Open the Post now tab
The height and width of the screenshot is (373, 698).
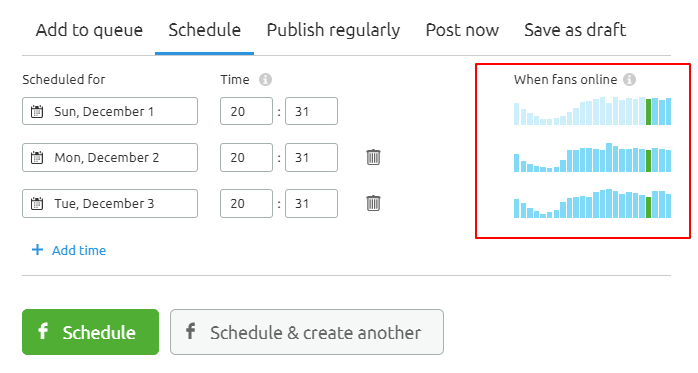pos(462,30)
